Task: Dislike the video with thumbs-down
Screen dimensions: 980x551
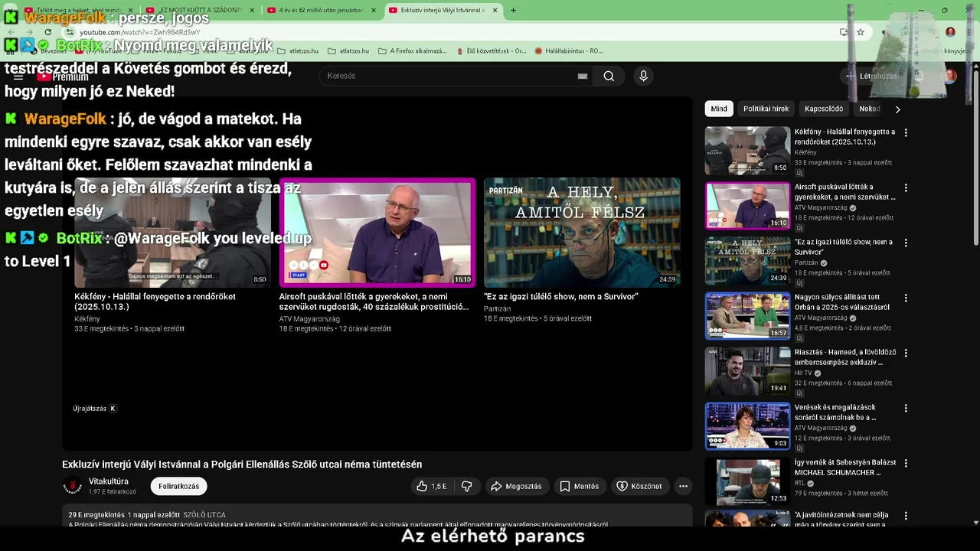Action: click(466, 486)
